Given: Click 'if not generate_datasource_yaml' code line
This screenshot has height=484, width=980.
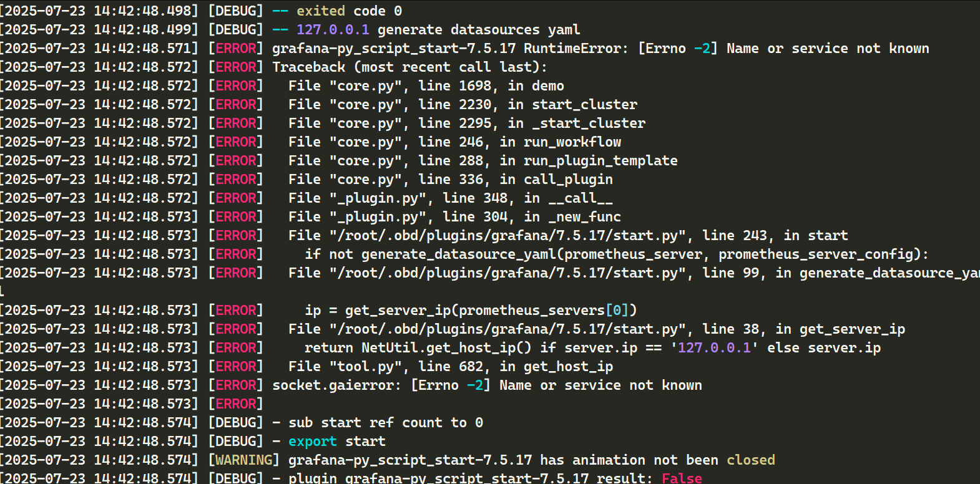Looking at the screenshot, I should click(x=617, y=254).
